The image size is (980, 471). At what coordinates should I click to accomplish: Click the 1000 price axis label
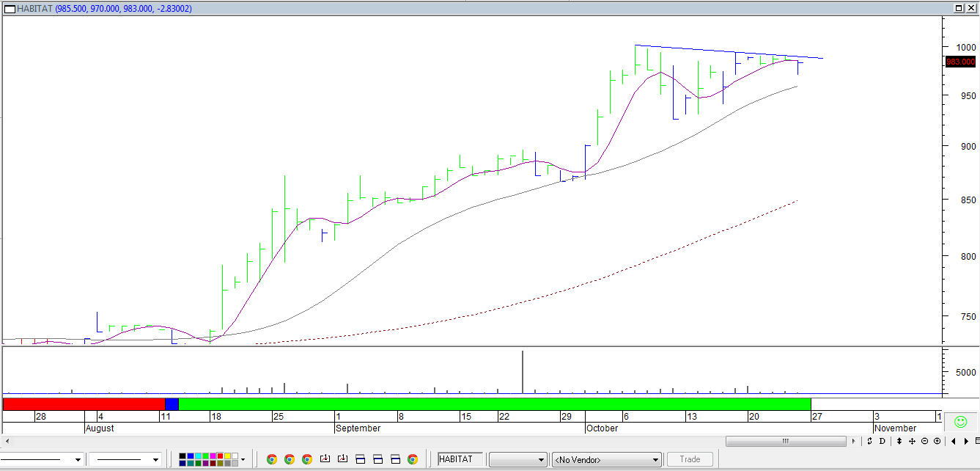[x=965, y=47]
